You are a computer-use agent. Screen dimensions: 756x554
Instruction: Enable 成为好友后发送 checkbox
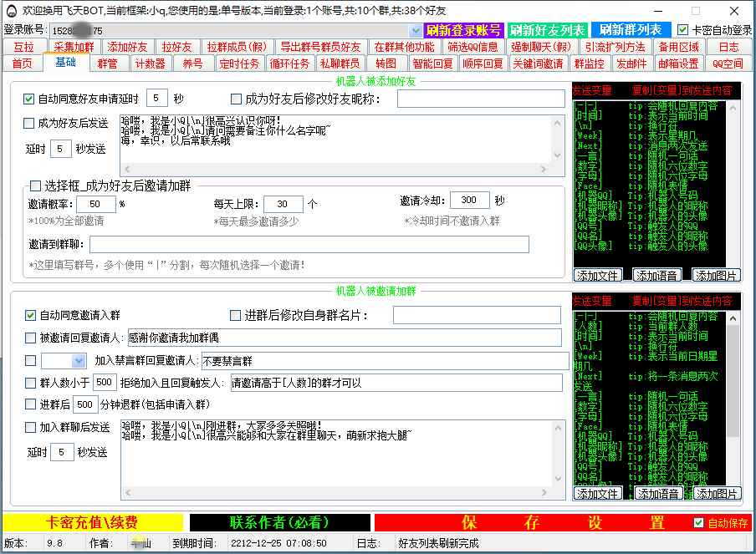pos(29,123)
